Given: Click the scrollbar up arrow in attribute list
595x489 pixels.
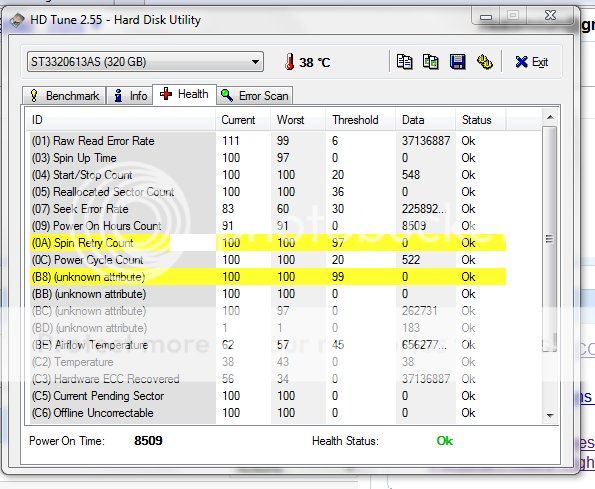Looking at the screenshot, I should tap(550, 117).
